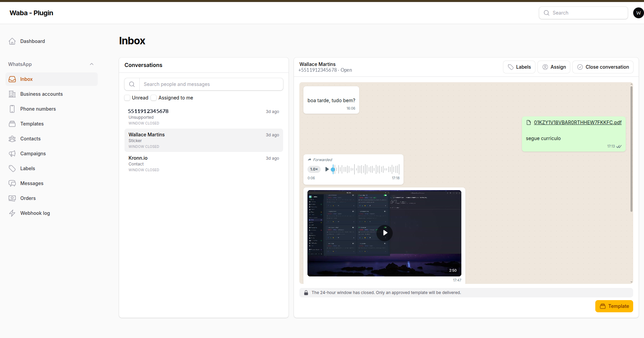Click the chat messages scrollbar

click(631, 149)
